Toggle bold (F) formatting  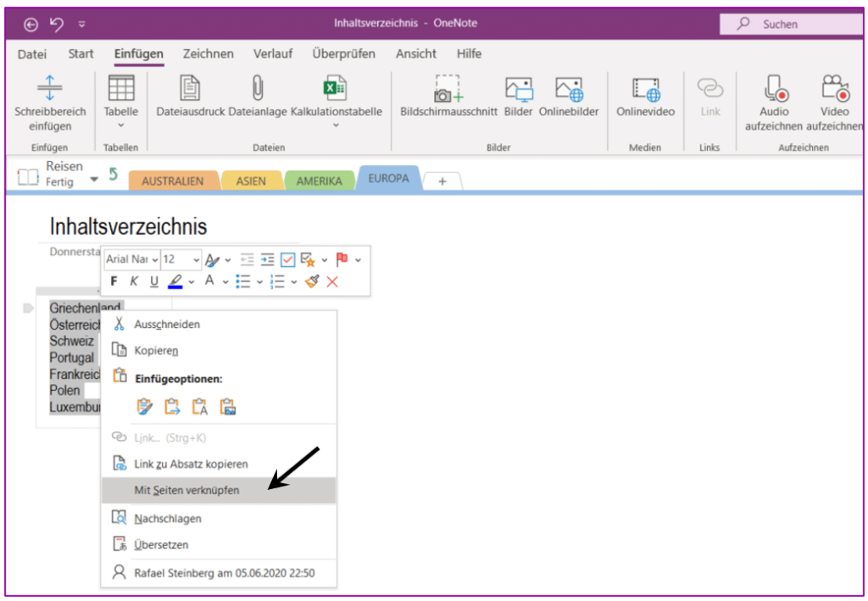click(x=114, y=281)
